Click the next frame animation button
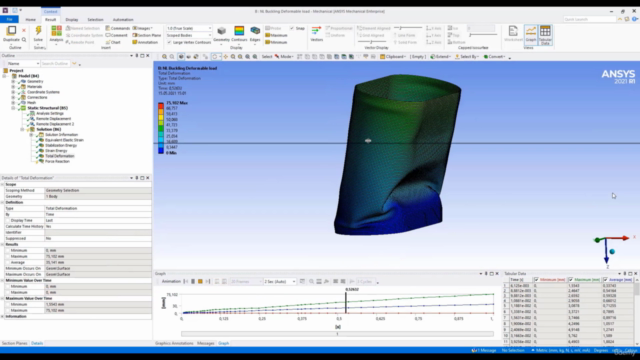640x360 pixels. [x=208, y=282]
